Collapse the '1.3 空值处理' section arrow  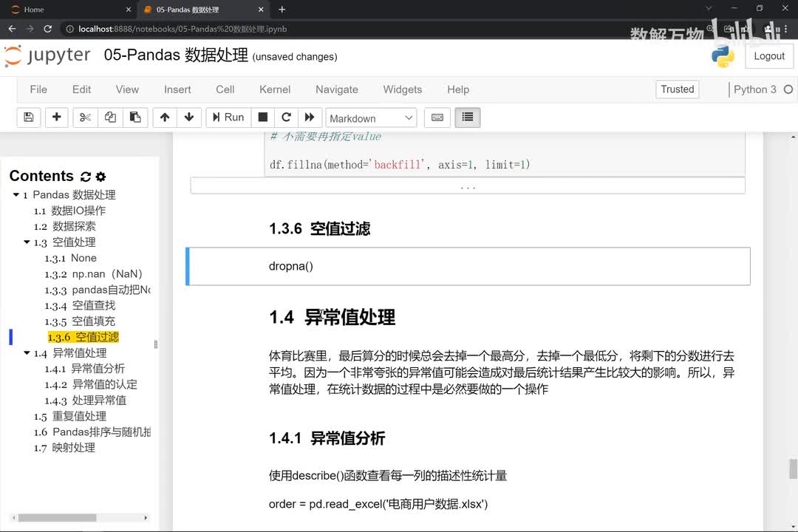27,242
